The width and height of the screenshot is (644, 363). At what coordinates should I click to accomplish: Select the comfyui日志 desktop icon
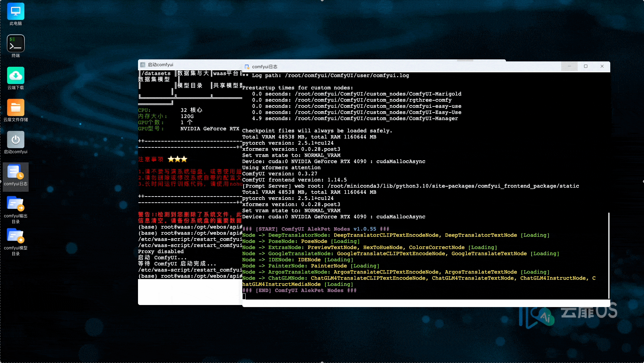16,177
